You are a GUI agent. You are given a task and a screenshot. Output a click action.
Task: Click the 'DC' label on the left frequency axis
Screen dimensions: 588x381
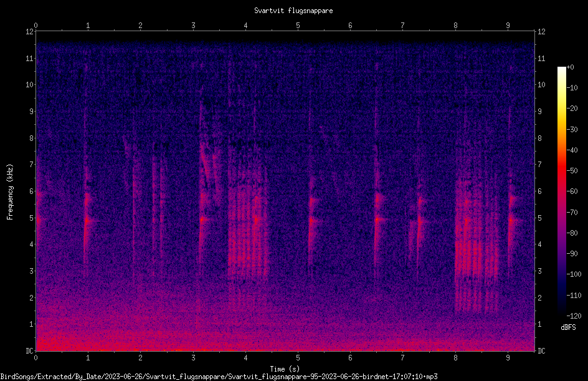(30, 351)
